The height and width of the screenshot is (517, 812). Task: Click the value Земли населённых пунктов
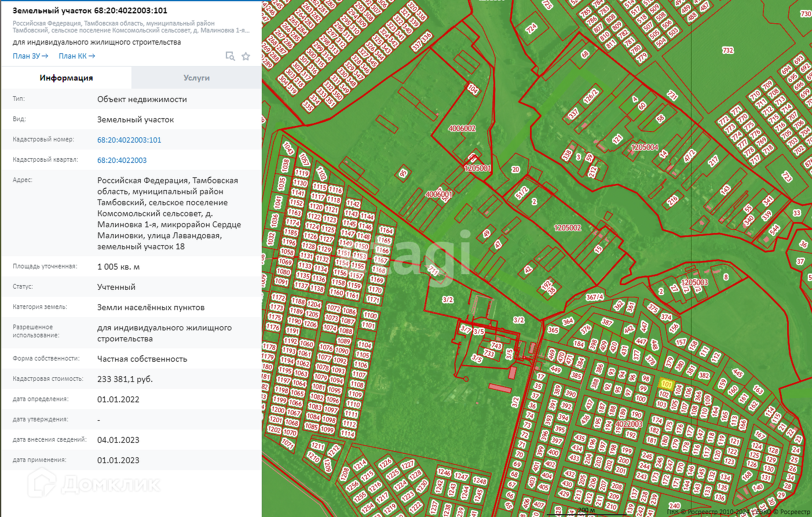coord(151,307)
